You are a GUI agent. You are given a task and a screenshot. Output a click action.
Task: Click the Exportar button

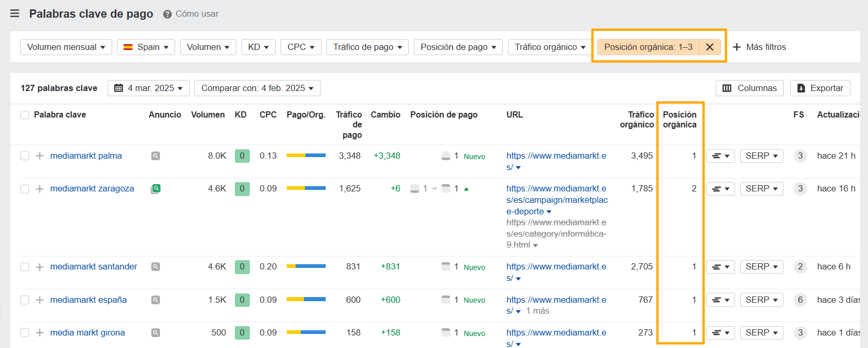tap(820, 88)
